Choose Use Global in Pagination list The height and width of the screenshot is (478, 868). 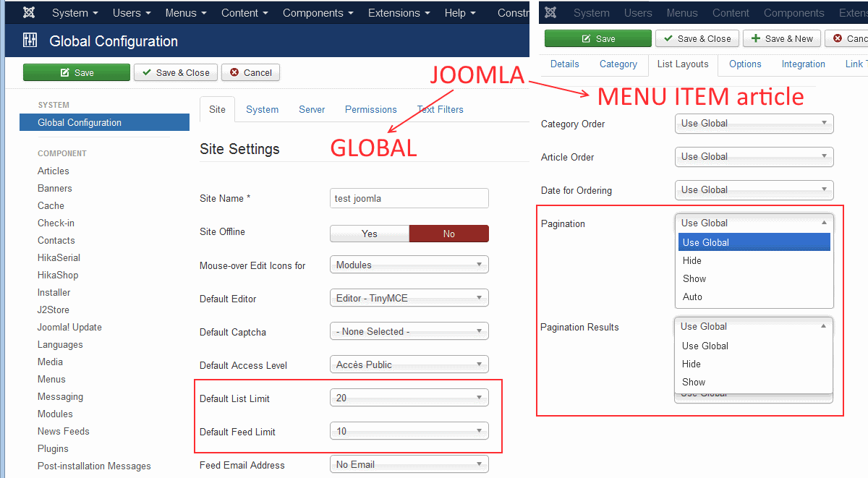pos(754,242)
